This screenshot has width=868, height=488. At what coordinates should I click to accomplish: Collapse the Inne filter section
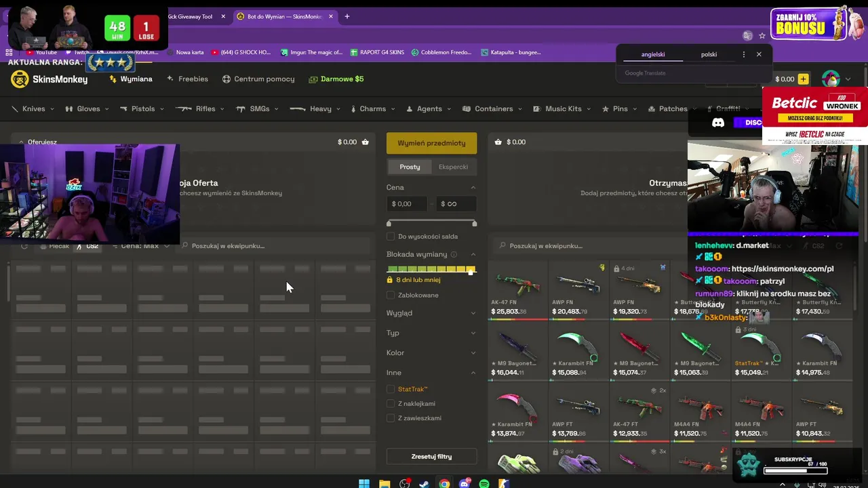tap(473, 373)
